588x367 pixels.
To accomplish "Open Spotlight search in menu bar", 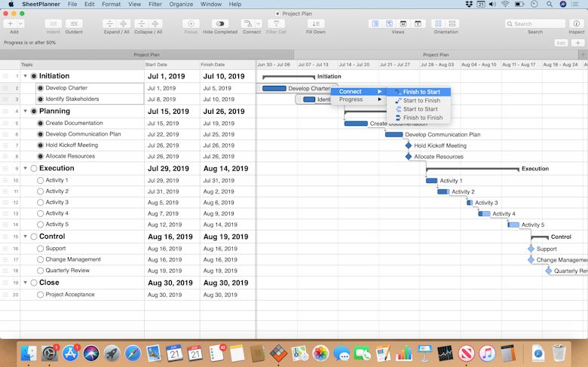I will [550, 4].
